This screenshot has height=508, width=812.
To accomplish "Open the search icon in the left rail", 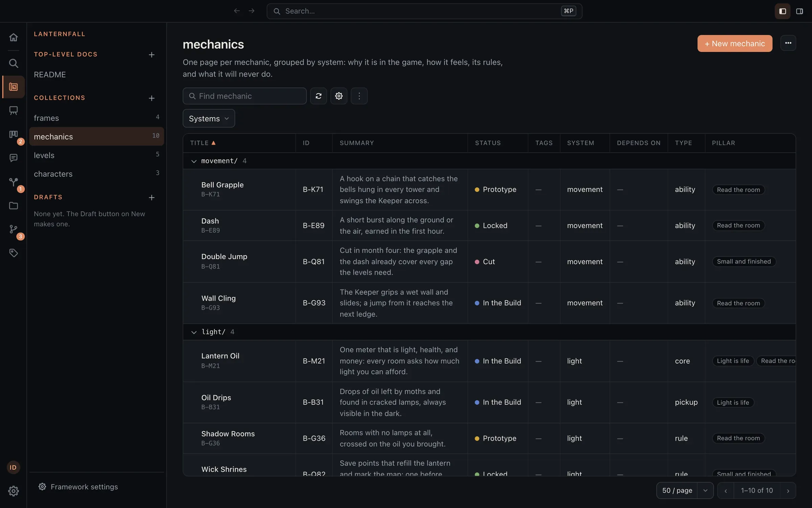I will click(x=14, y=63).
